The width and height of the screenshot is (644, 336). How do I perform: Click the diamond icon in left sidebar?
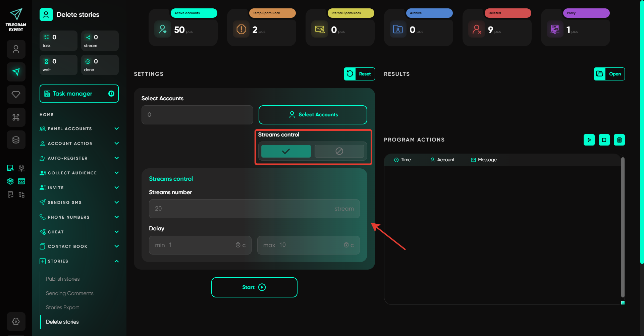point(16,95)
